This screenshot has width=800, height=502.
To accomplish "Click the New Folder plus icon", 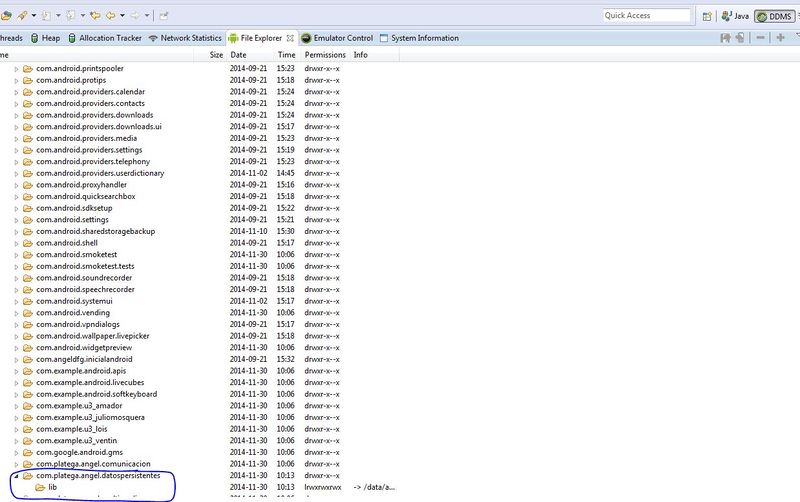I will click(x=780, y=38).
